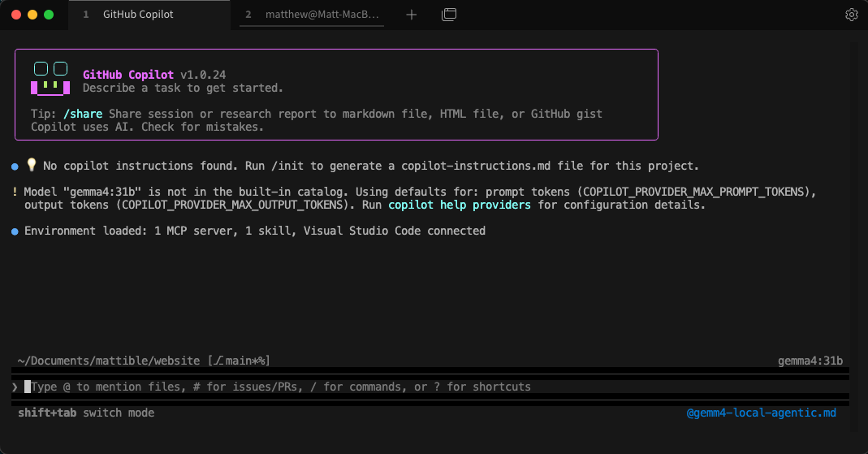Open the tab overview windows icon

click(449, 15)
